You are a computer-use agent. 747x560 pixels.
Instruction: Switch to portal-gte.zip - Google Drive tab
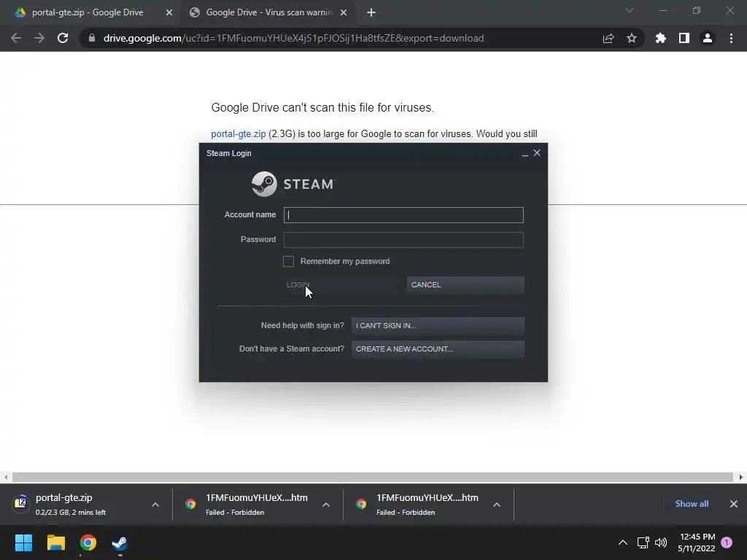click(88, 12)
